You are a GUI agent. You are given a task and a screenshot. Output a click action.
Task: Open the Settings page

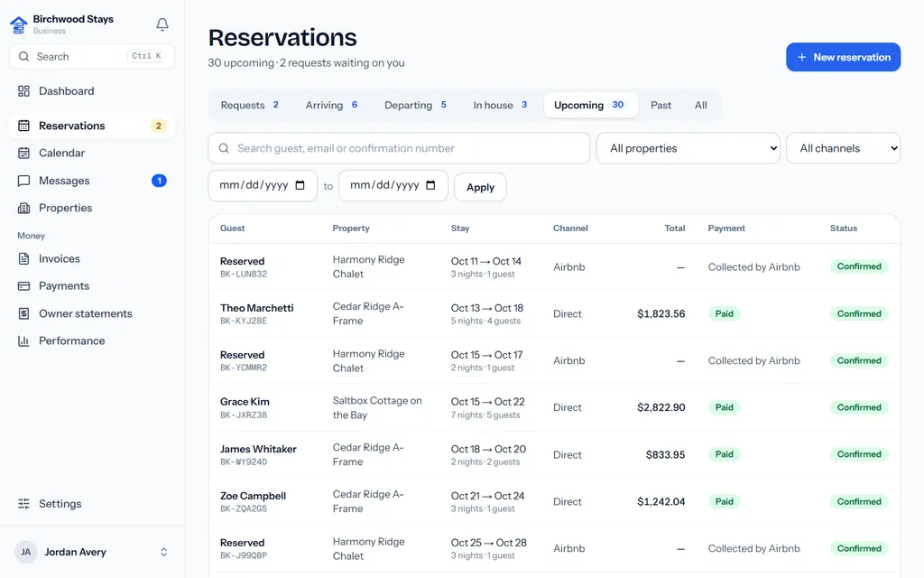point(92,504)
